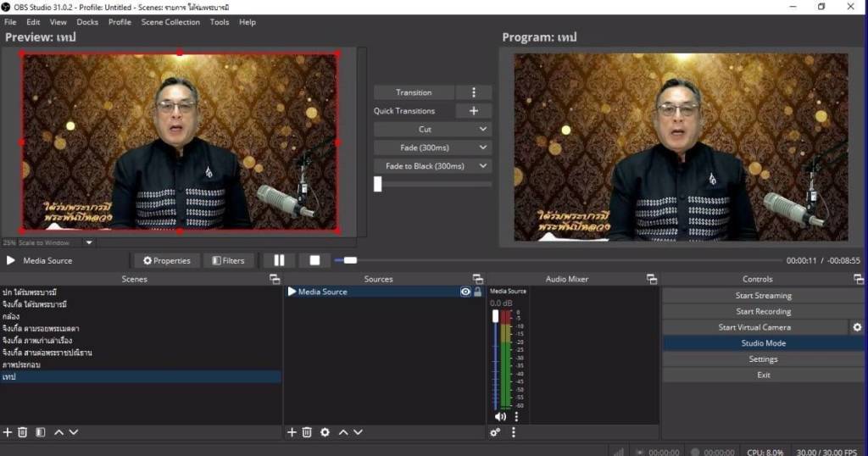Expand the Fade to Black (300ms) dropdown

483,166
